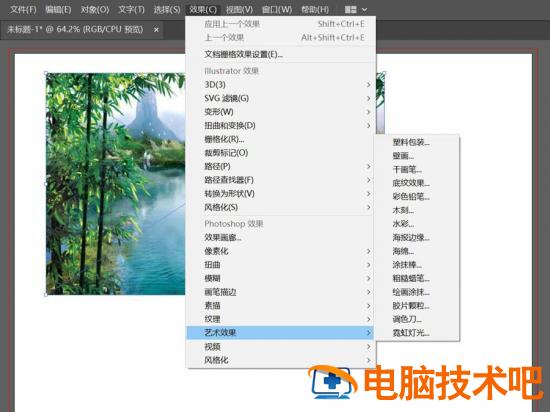Expand the 像素化 submenu
The width and height of the screenshot is (550, 412).
click(281, 251)
